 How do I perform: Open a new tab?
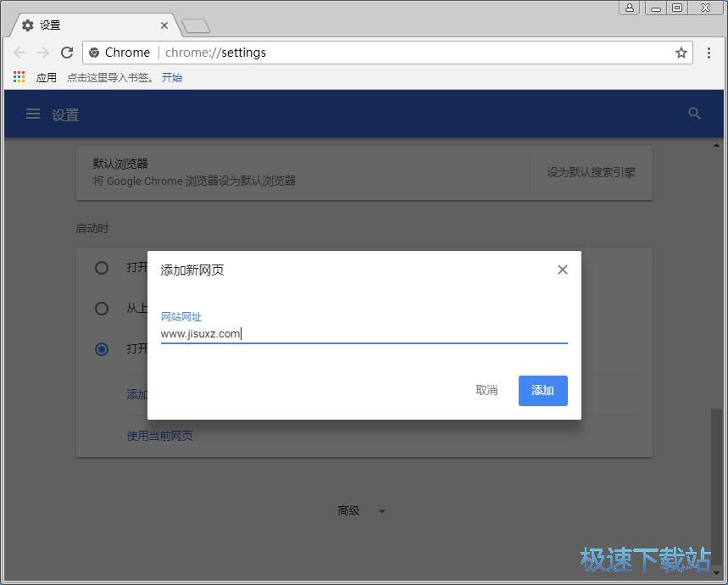(196, 26)
